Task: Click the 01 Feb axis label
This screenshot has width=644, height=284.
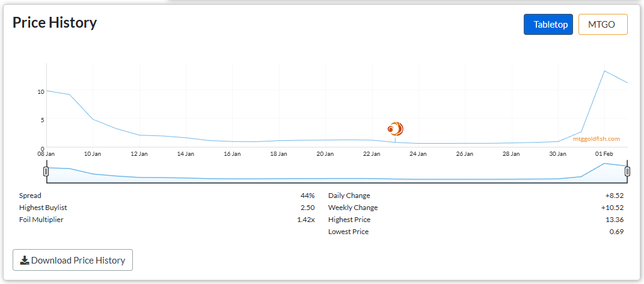Action: 604,153
